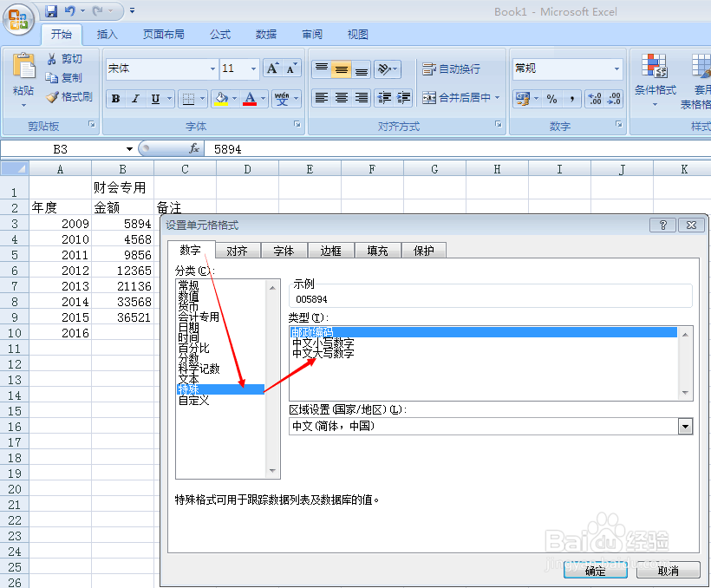Toggle bold formatting
Viewport: 711px width, 588px height.
[115, 99]
